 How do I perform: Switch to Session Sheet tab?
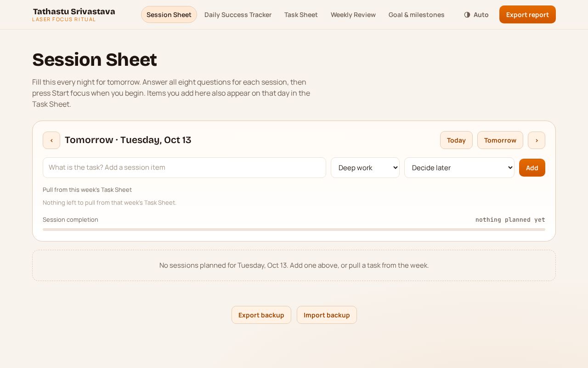pyautogui.click(x=169, y=15)
